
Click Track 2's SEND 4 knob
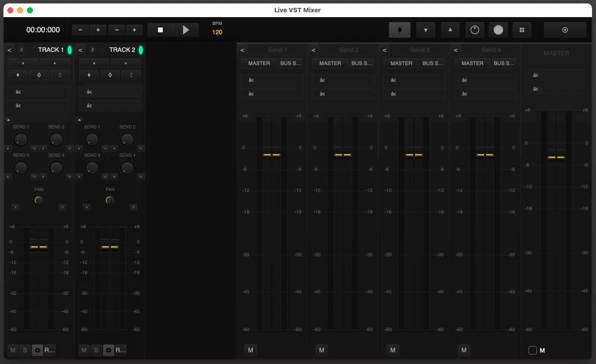click(x=128, y=168)
